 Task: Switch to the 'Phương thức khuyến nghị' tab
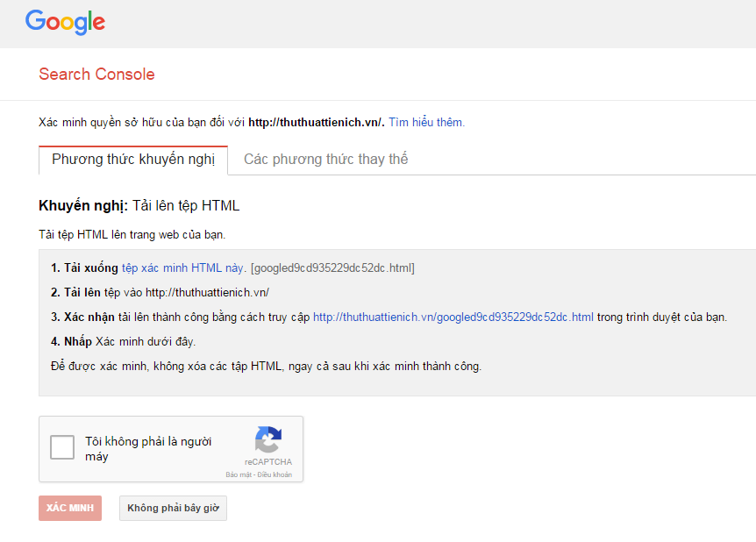coord(133,160)
